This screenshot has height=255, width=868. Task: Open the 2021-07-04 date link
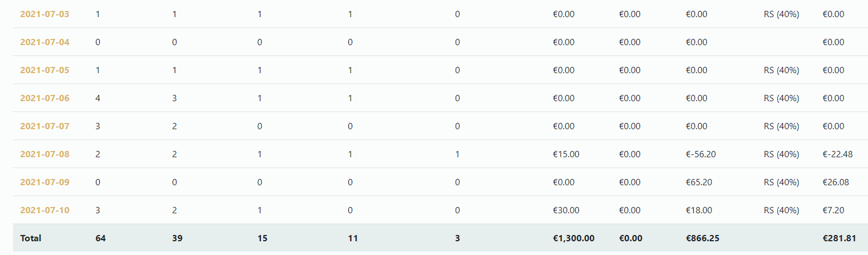(45, 42)
